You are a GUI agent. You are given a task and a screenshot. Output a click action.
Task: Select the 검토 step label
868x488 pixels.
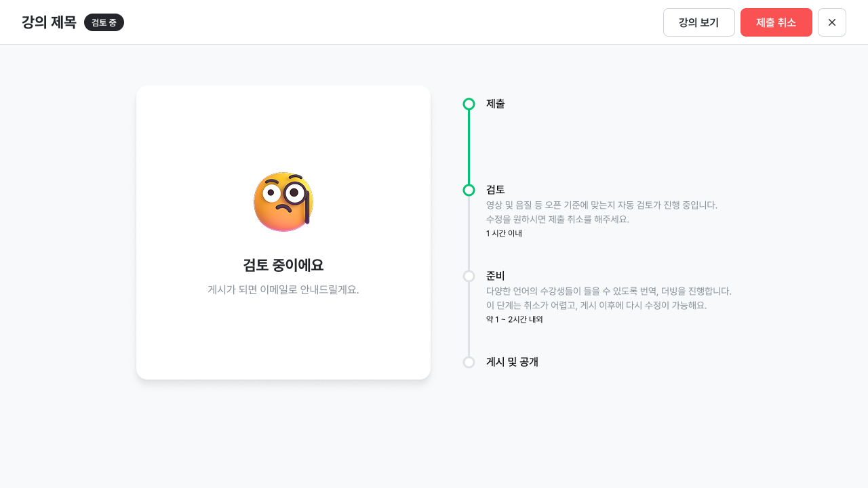[495, 190]
